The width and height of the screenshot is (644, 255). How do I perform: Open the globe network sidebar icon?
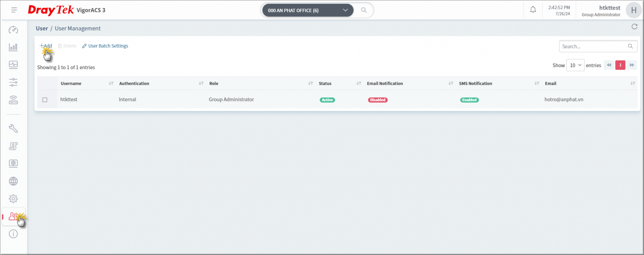tap(13, 181)
